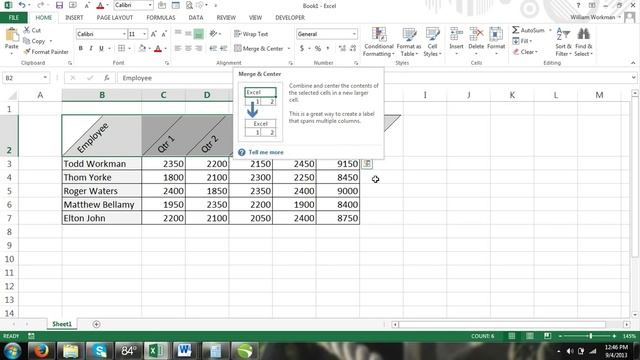
Task: Click Align Left icon
Action: [x=178, y=49]
